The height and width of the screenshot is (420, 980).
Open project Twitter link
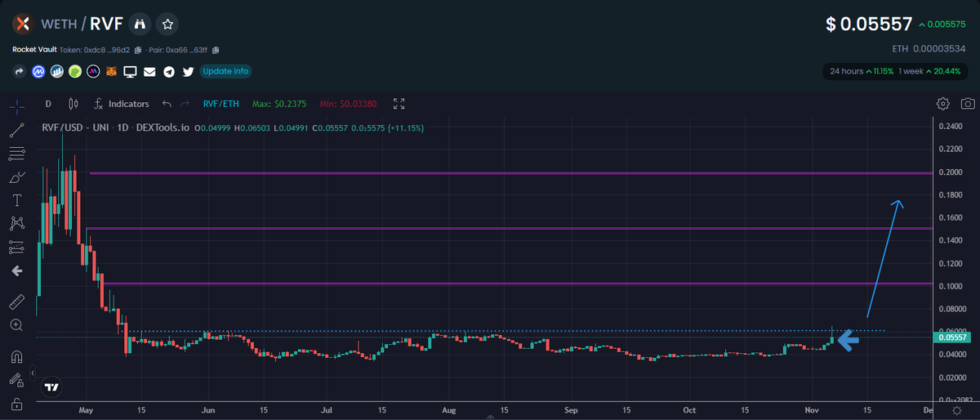189,72
